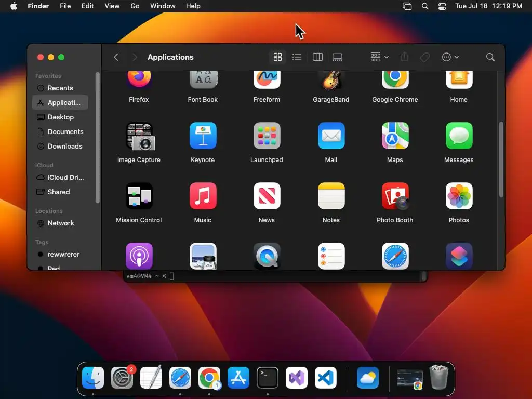Select the Podcasts app icon
The width and height of the screenshot is (532, 399).
139,256
